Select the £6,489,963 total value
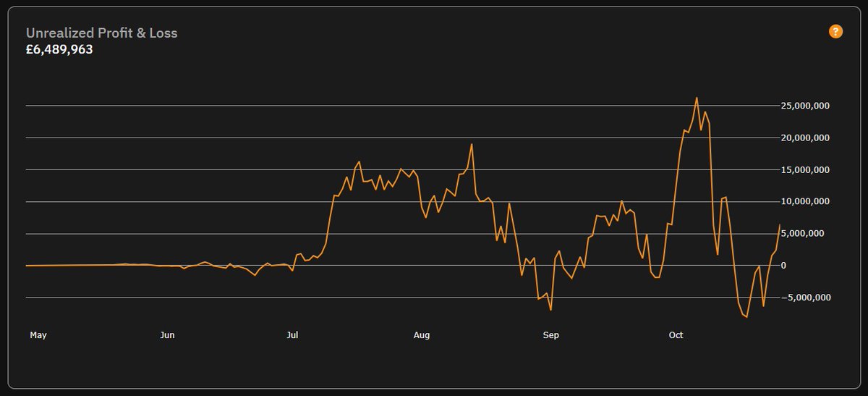This screenshot has height=396, width=868. [x=59, y=50]
